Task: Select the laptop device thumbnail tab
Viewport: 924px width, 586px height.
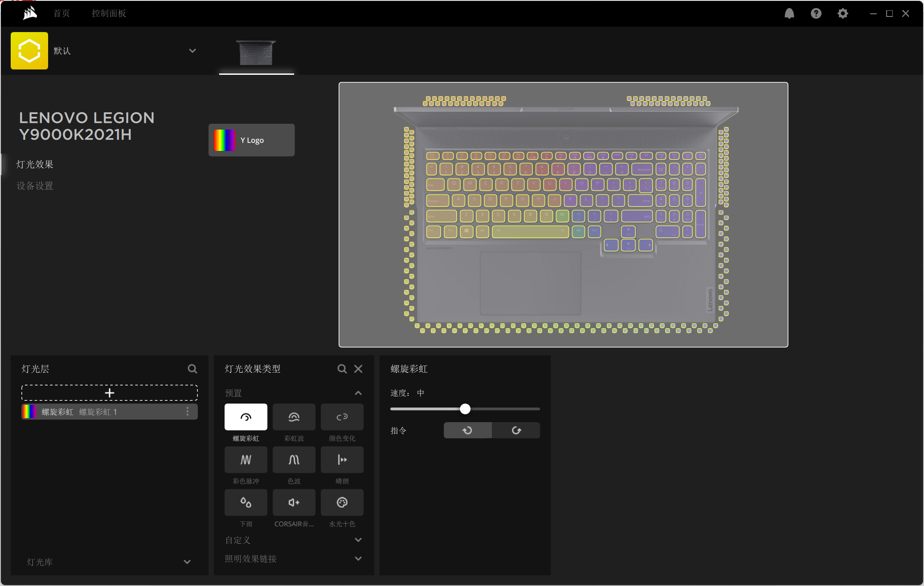Action: (x=256, y=53)
